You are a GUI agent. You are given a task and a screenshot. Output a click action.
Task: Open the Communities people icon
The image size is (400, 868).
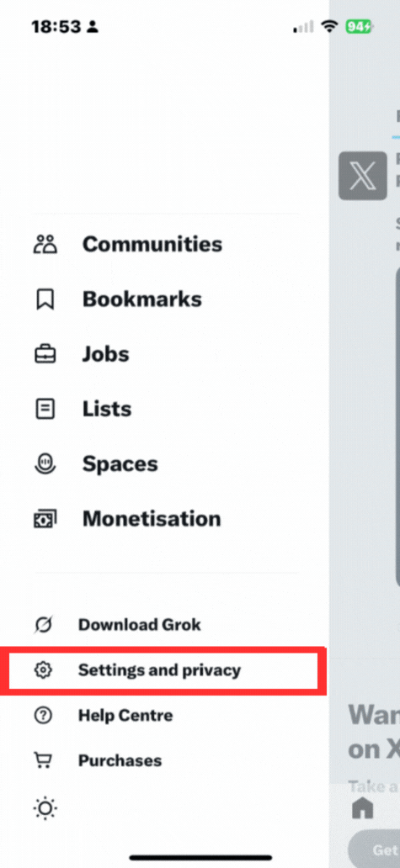[x=45, y=244]
